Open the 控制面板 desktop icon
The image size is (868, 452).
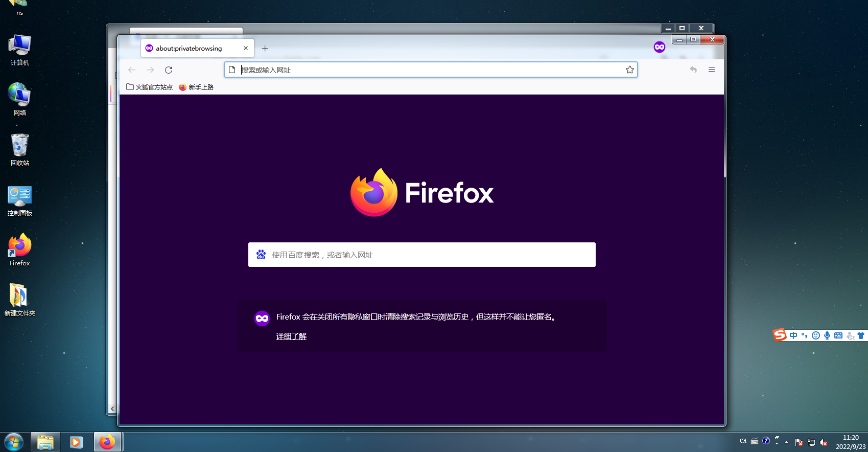pyautogui.click(x=20, y=200)
